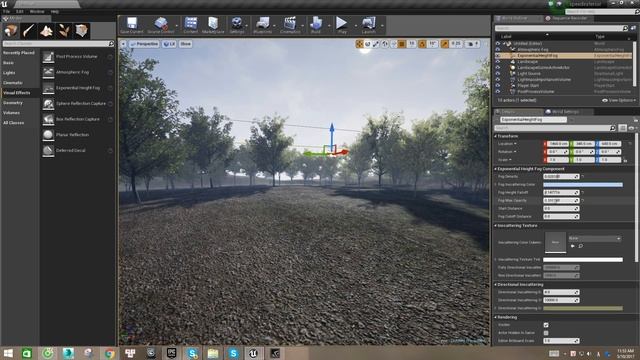Toggle visibility eye for Atmospheric Fog

[x=498, y=49]
